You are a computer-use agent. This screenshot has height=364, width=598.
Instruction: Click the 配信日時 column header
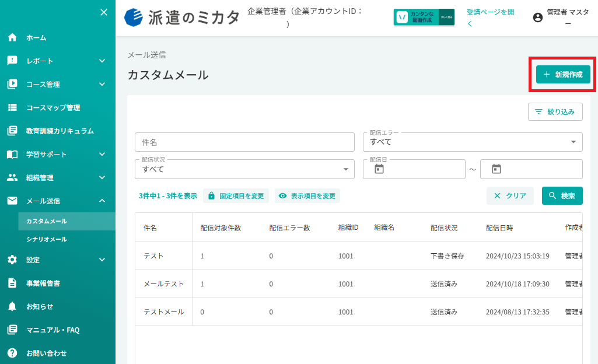point(499,228)
